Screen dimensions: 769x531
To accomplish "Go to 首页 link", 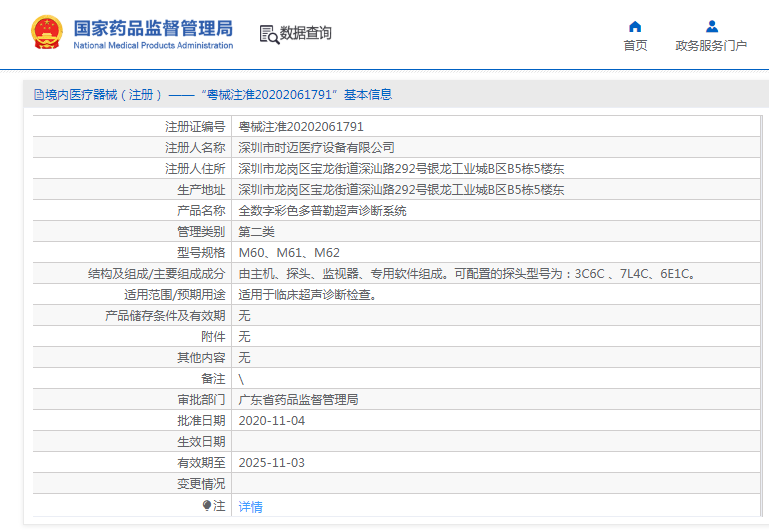I will point(635,46).
